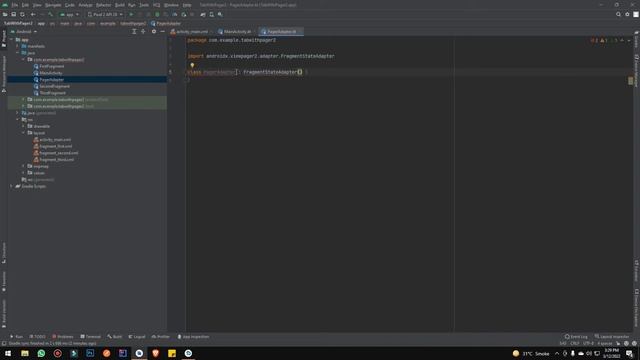The width and height of the screenshot is (640, 360).
Task: Select SecondFragment in the project tree
Action: coord(52,86)
